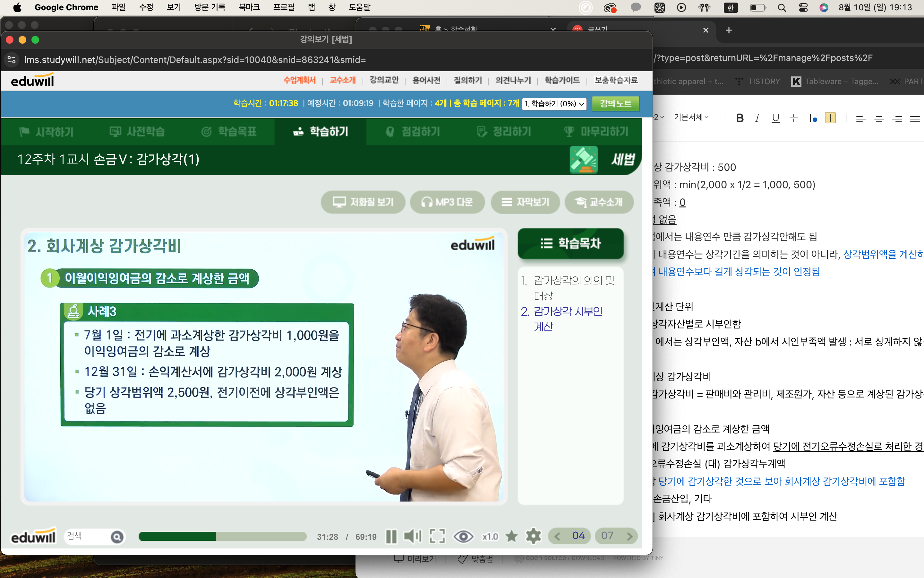This screenshot has width=924, height=578.
Task: Toggle underline in Tistory editor
Action: point(775,118)
